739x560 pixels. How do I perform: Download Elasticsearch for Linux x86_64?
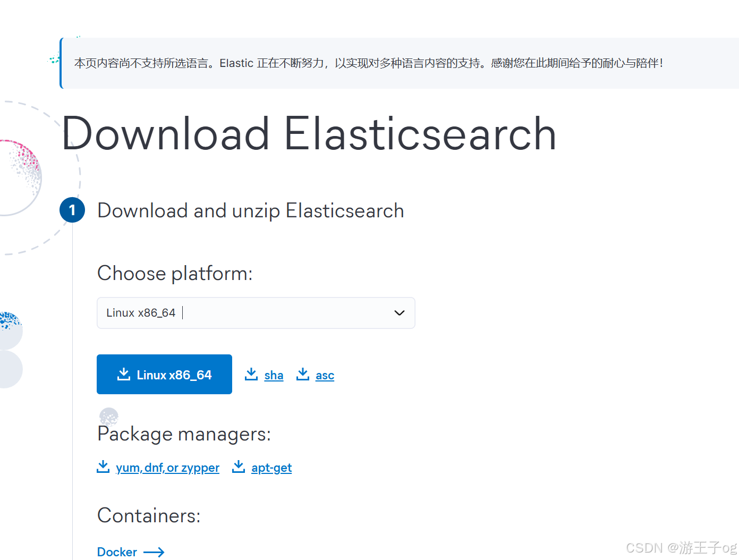click(164, 374)
